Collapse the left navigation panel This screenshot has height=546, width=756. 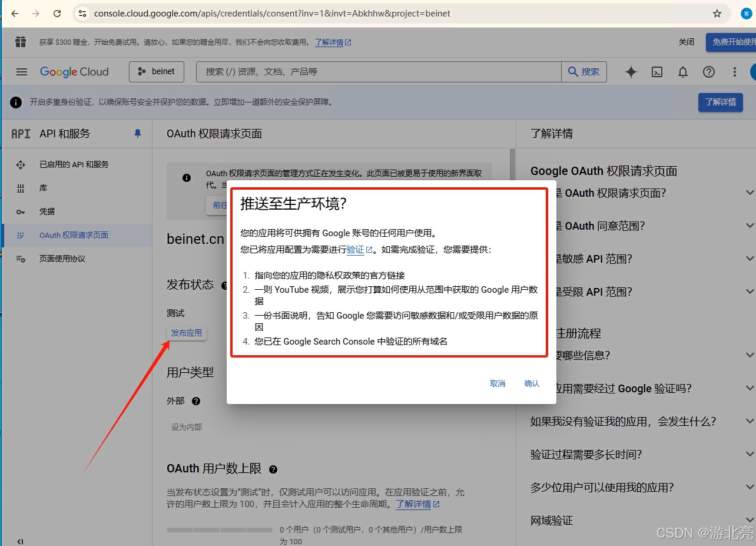tap(20, 541)
